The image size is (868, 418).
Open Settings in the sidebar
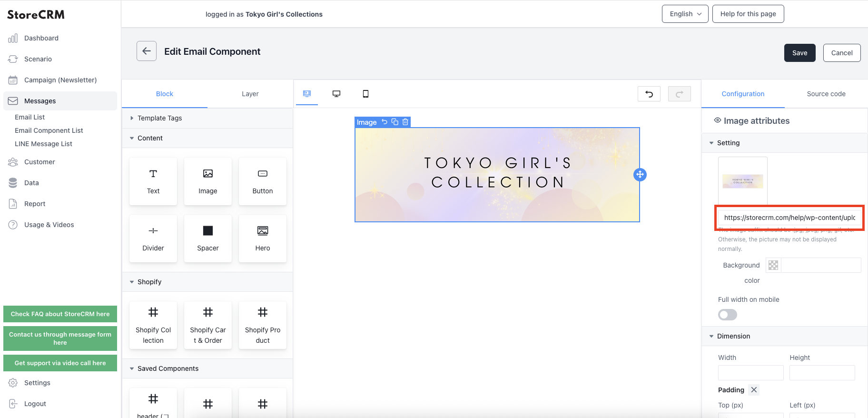(x=37, y=383)
